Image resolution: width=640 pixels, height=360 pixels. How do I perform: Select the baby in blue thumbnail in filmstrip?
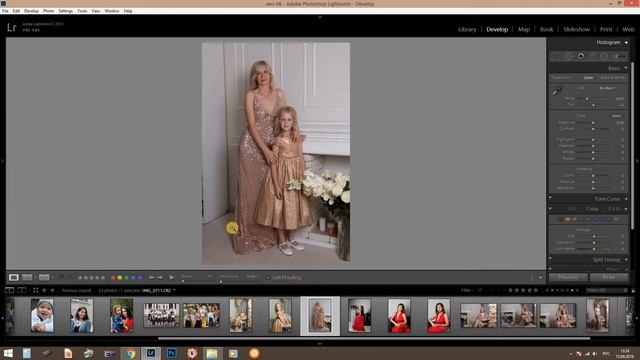tap(42, 316)
